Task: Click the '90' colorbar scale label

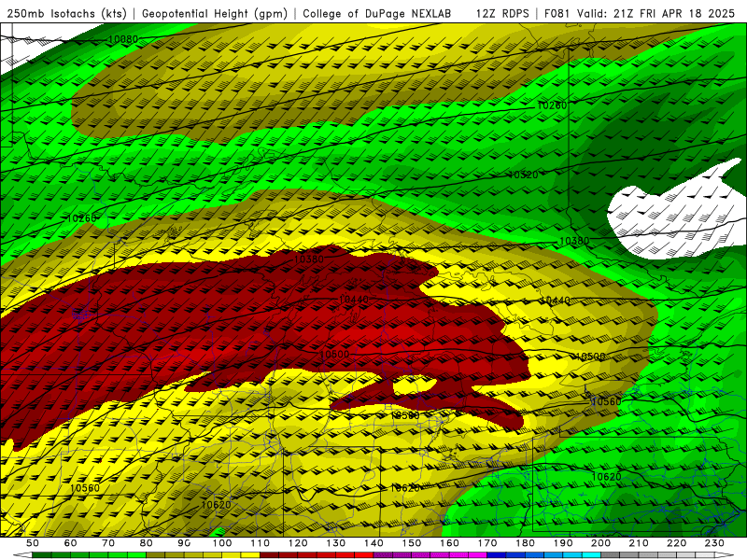Action: coord(184,543)
